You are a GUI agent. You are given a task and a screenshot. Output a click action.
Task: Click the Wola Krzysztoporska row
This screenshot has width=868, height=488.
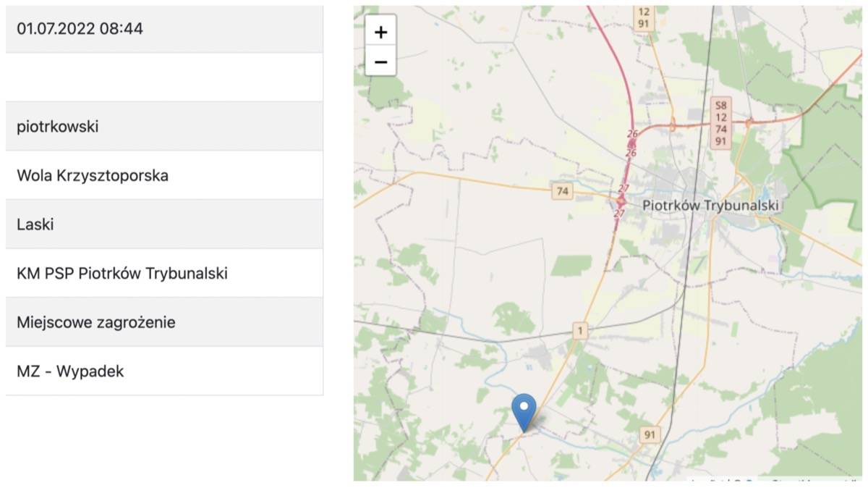click(164, 175)
